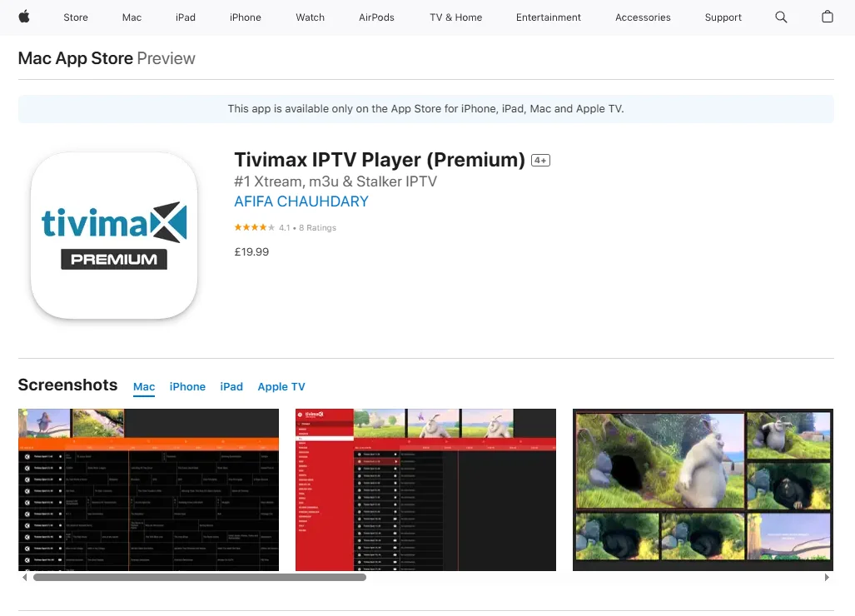
Task: Open the shopping bag icon
Action: click(828, 17)
